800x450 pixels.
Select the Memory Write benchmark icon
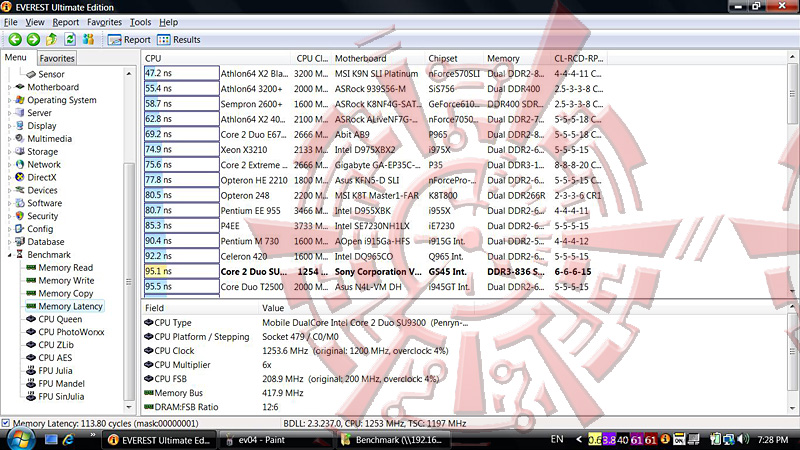(31, 280)
